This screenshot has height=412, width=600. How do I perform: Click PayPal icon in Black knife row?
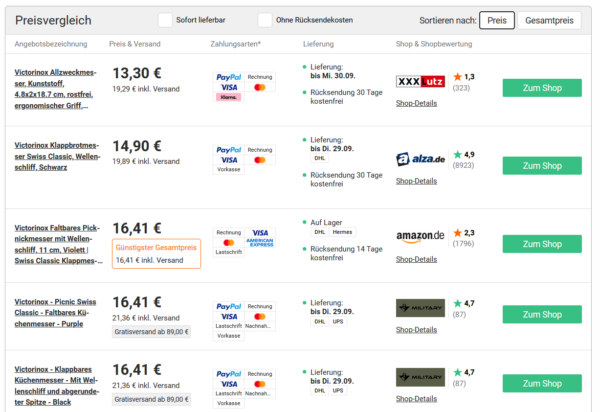click(228, 374)
